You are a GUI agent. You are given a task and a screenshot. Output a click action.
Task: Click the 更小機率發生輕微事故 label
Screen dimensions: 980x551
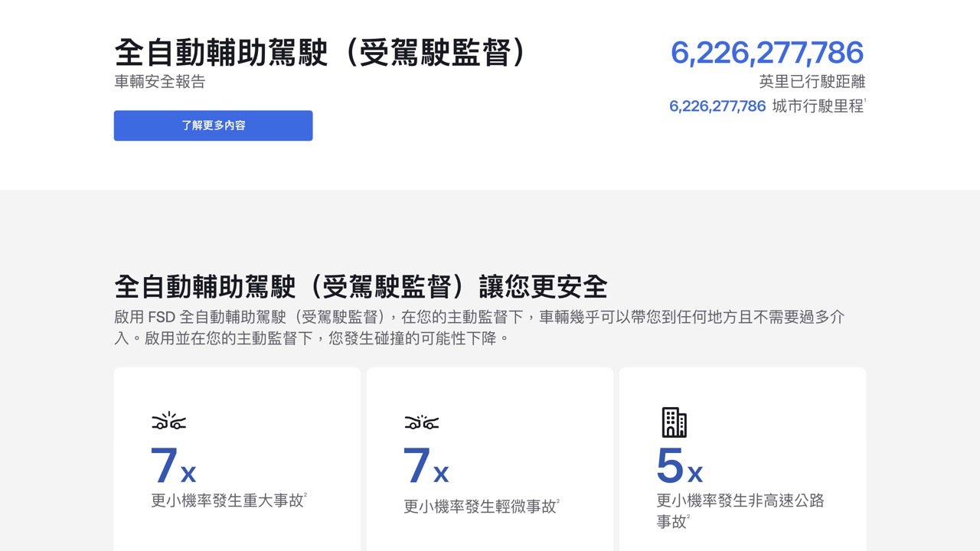(x=479, y=507)
